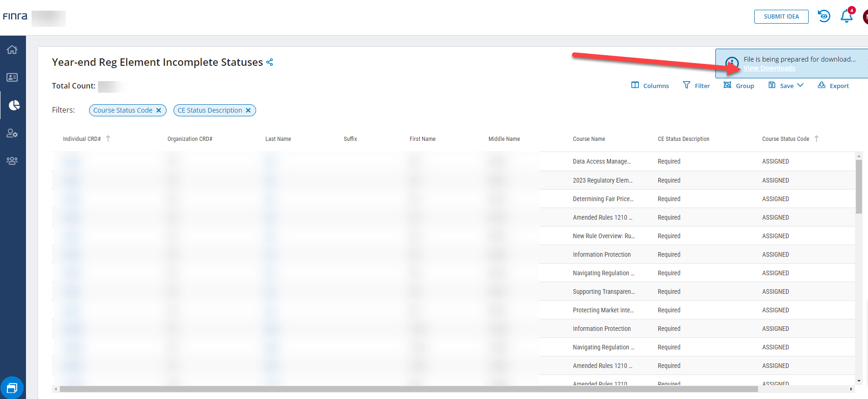Image resolution: width=868 pixels, height=399 pixels.
Task: Remove the Course Status Code filter
Action: [x=159, y=110]
